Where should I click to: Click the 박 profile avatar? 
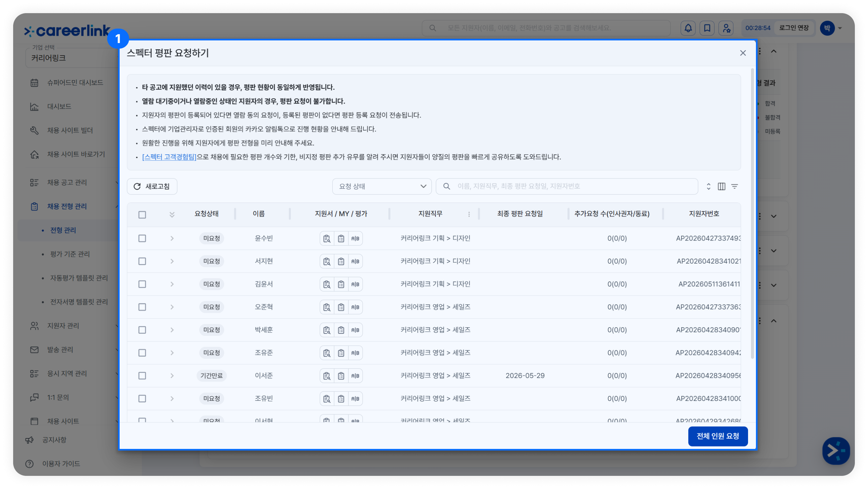pyautogui.click(x=827, y=28)
